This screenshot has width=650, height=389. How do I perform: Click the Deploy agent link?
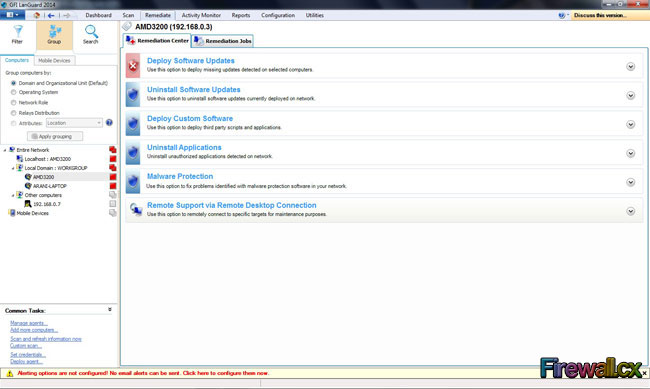(26, 362)
